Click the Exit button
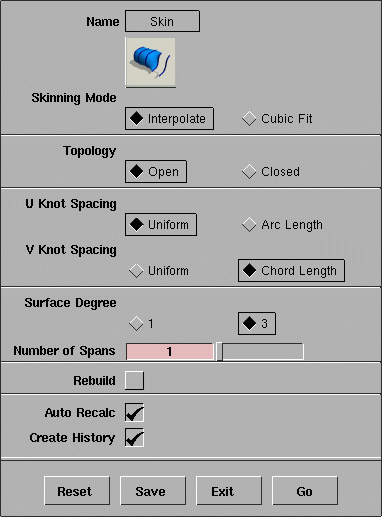This screenshot has width=382, height=517. (x=229, y=491)
